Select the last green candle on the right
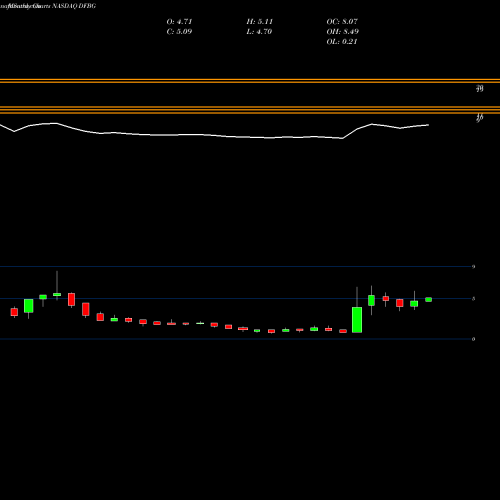This screenshot has width=500, height=500. (429, 300)
